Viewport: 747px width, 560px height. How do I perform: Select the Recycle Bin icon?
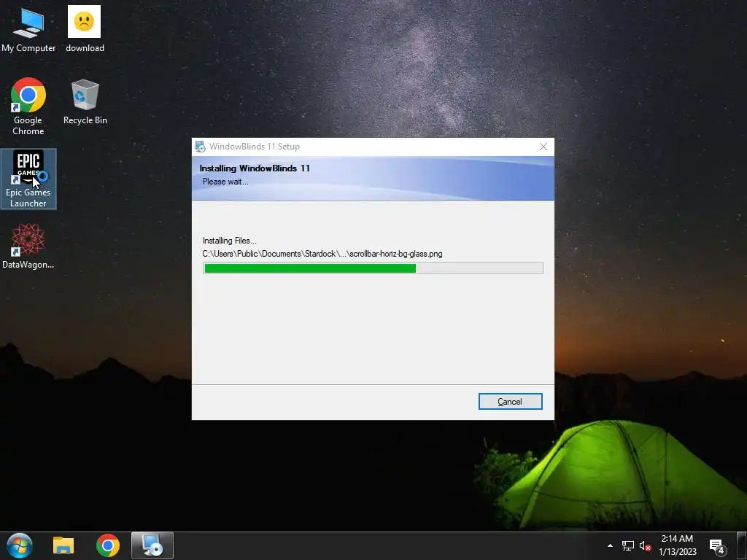[85, 102]
